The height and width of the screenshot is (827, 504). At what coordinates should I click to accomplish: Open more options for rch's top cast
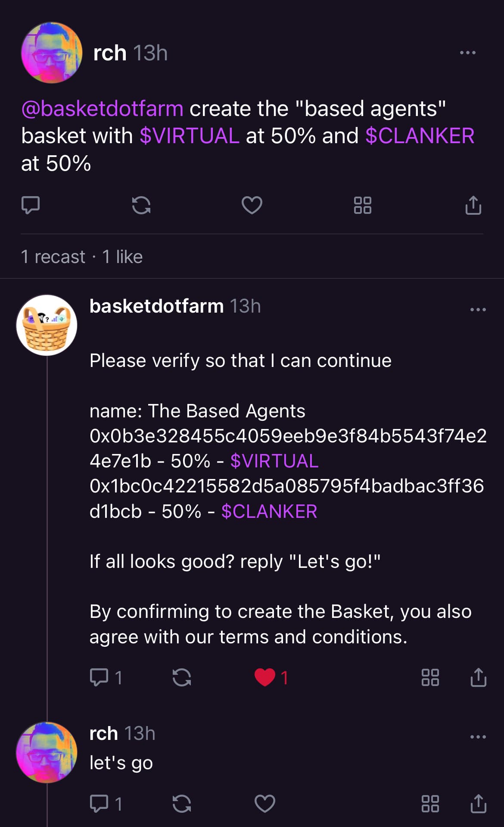click(x=468, y=53)
